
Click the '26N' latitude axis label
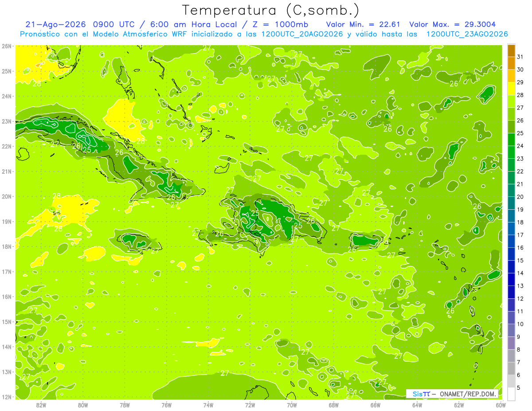click(7, 46)
